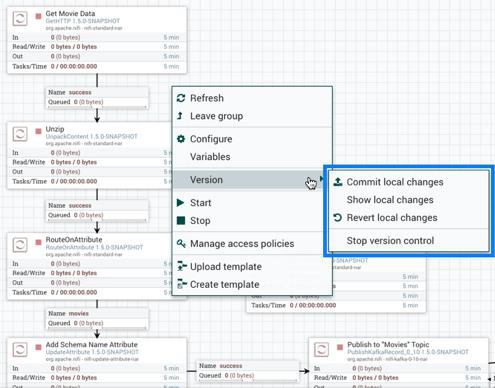The width and height of the screenshot is (495, 388).
Task: Click the red stopped indicator on RouteOnAttribute
Action: pos(39,242)
